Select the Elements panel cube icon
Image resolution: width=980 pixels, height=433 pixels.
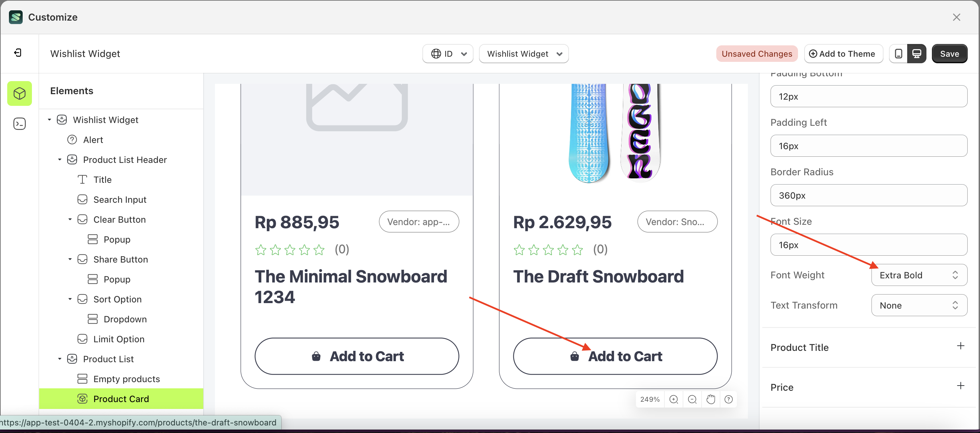point(19,93)
